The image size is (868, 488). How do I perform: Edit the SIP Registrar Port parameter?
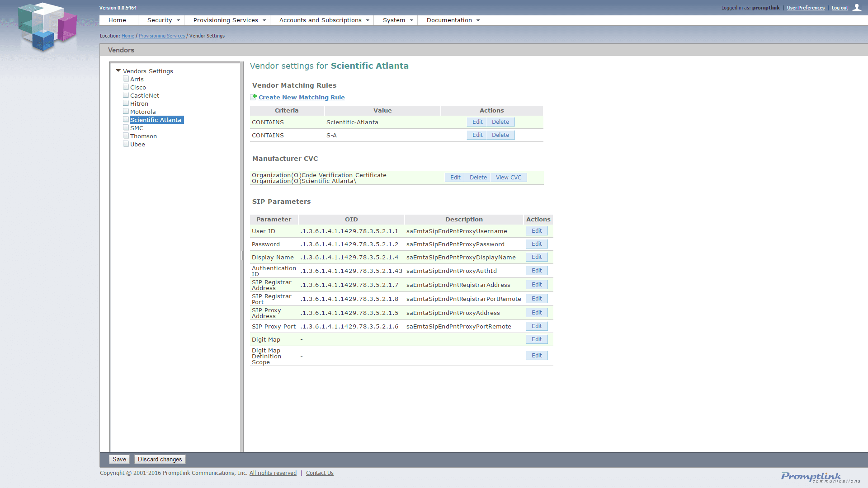pyautogui.click(x=537, y=299)
